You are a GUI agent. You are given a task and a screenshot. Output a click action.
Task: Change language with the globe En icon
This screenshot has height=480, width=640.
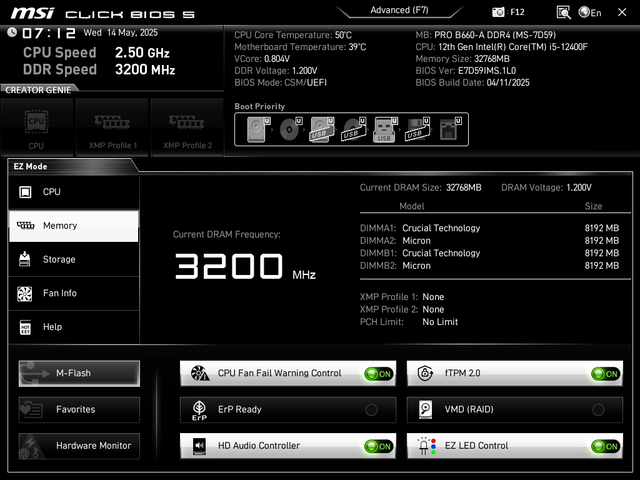click(590, 12)
